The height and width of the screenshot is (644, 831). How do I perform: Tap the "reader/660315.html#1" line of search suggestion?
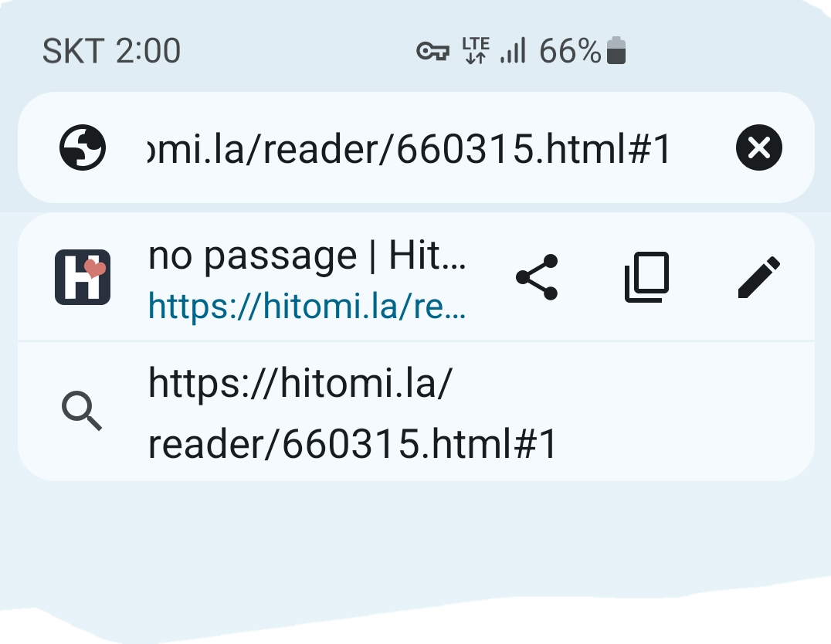(x=352, y=444)
